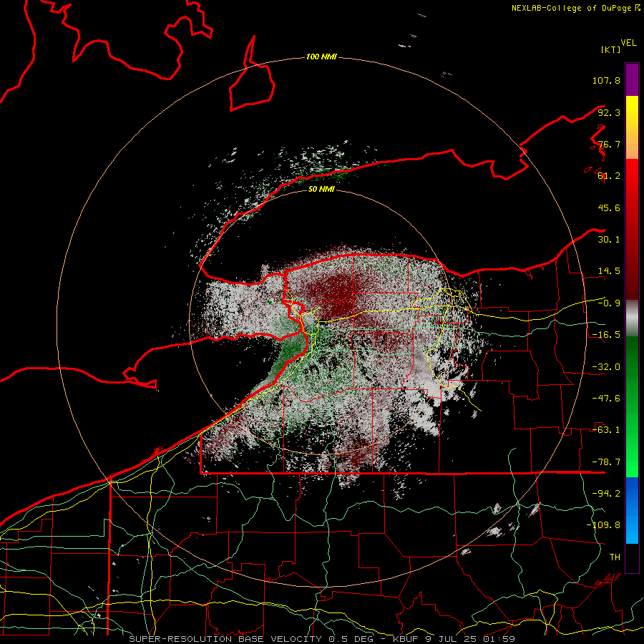The image size is (644, 644).
Task: Click the 92.3 velocity scale value
Action: [x=609, y=112]
